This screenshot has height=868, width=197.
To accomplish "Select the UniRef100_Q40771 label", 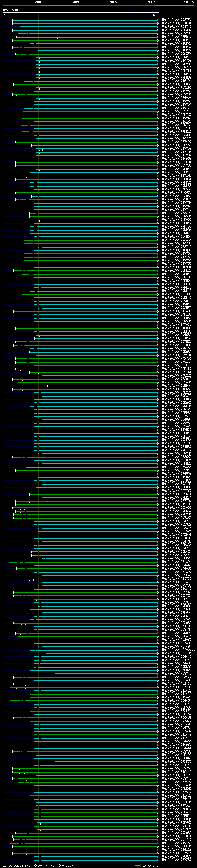I will tap(177, 108).
